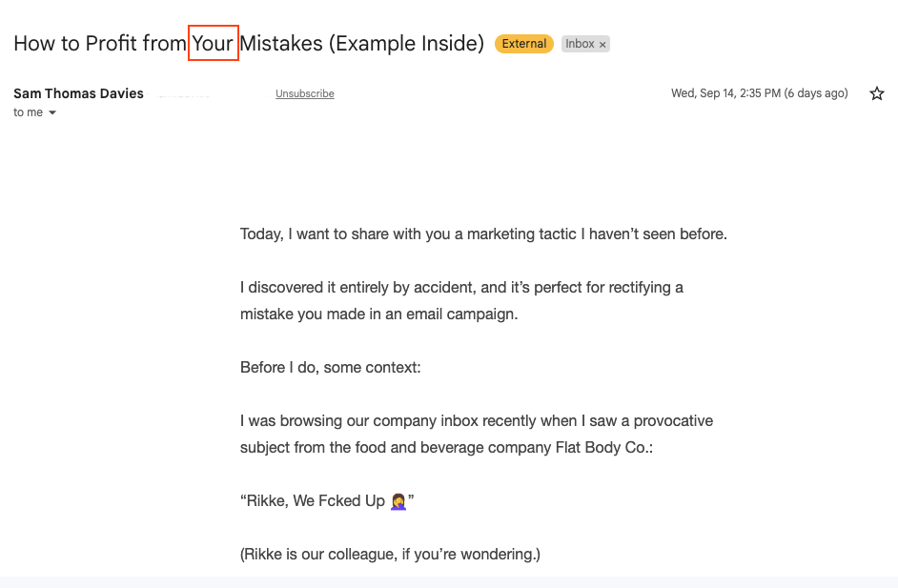Click the email subject 'How to Profit from'

(x=100, y=44)
